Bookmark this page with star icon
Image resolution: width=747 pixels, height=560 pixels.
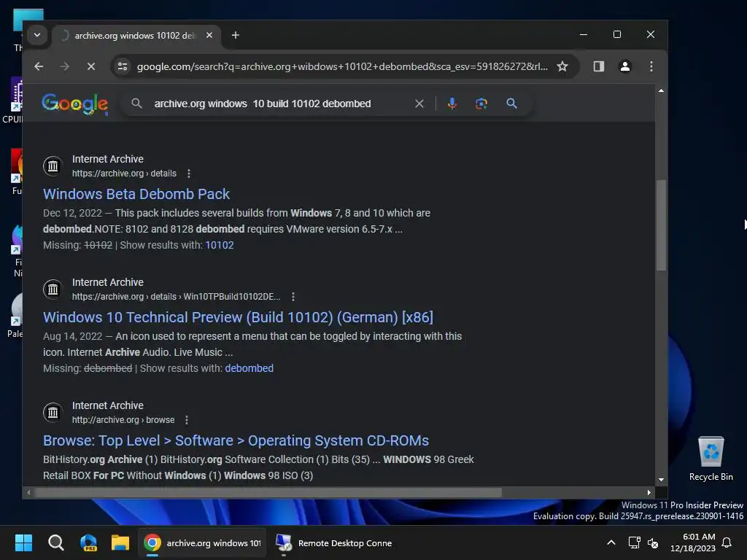click(562, 66)
